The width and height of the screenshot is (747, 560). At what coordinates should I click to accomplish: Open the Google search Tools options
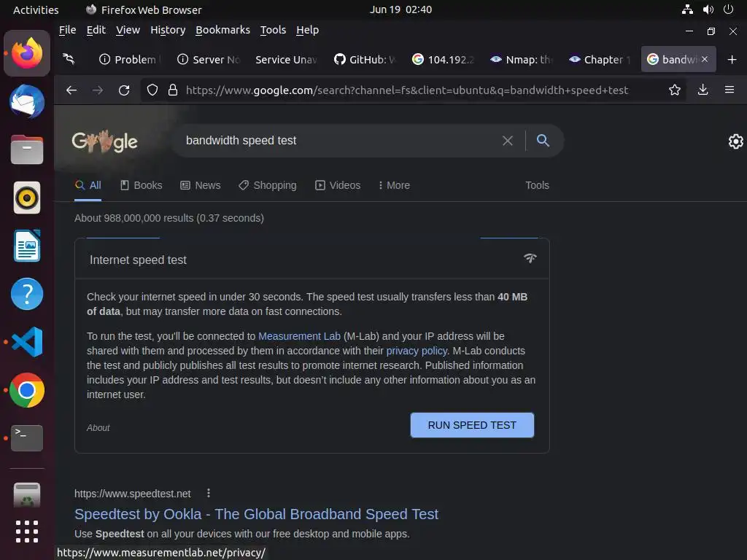click(x=537, y=185)
